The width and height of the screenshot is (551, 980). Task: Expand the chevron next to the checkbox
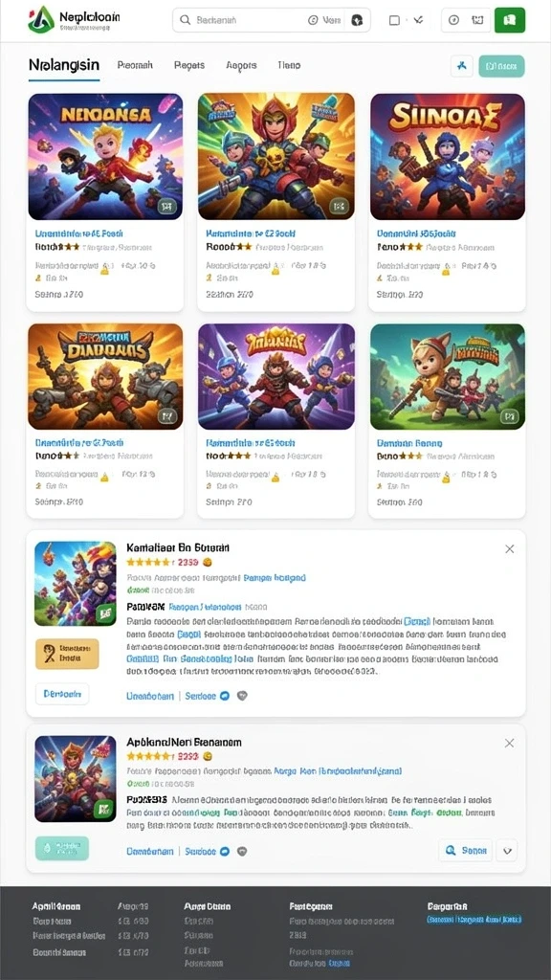(x=418, y=20)
